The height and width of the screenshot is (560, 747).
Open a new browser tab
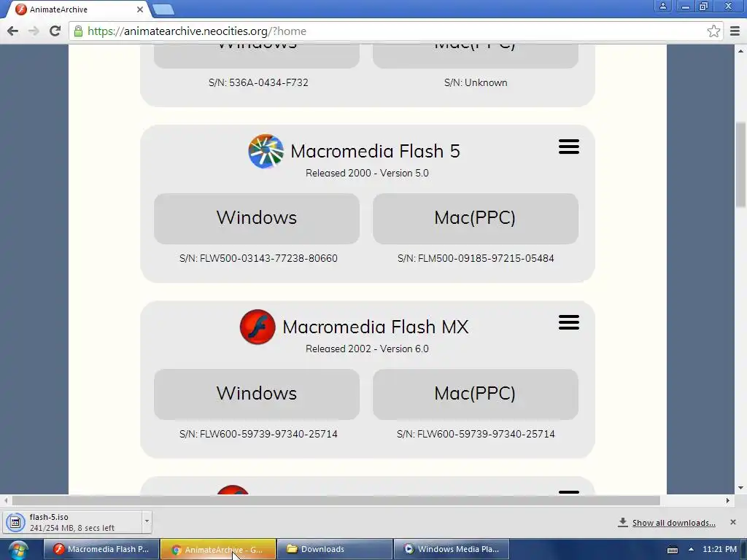tap(163, 9)
